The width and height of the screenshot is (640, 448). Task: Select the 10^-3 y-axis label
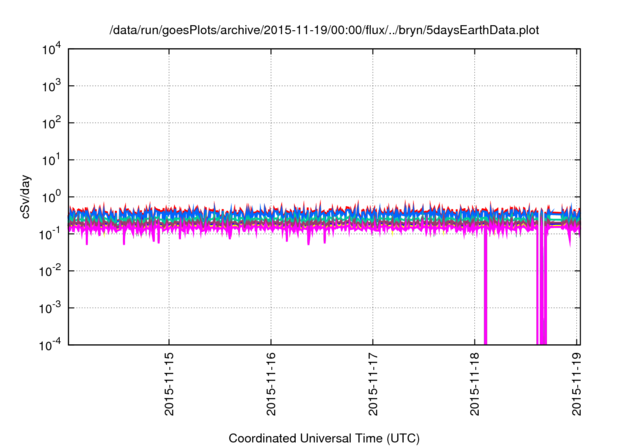coord(51,308)
